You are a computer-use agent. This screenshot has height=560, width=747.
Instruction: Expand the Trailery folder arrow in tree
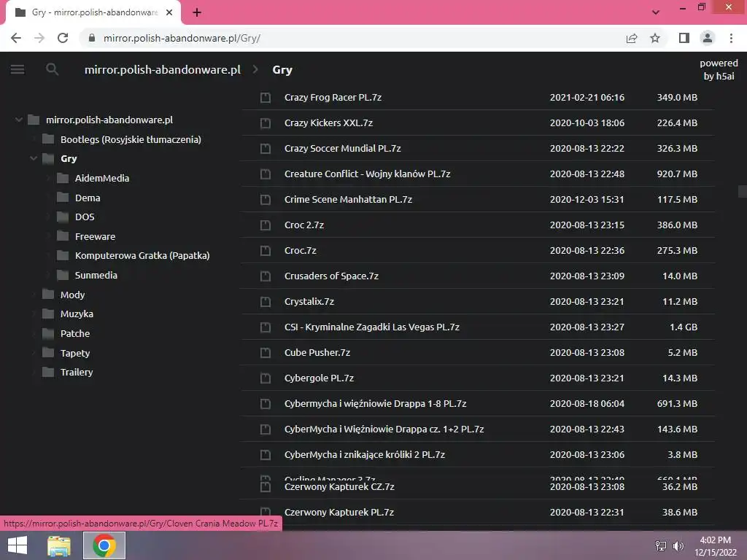(x=34, y=372)
